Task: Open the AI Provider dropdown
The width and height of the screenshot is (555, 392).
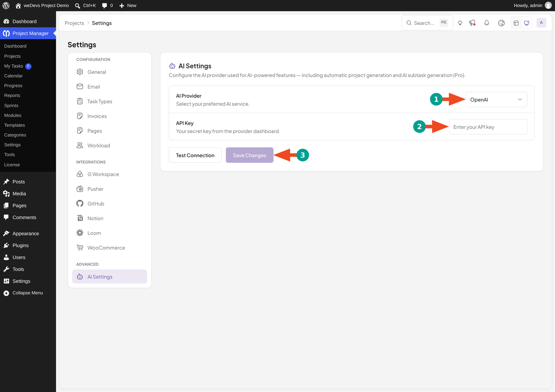Action: (x=496, y=99)
